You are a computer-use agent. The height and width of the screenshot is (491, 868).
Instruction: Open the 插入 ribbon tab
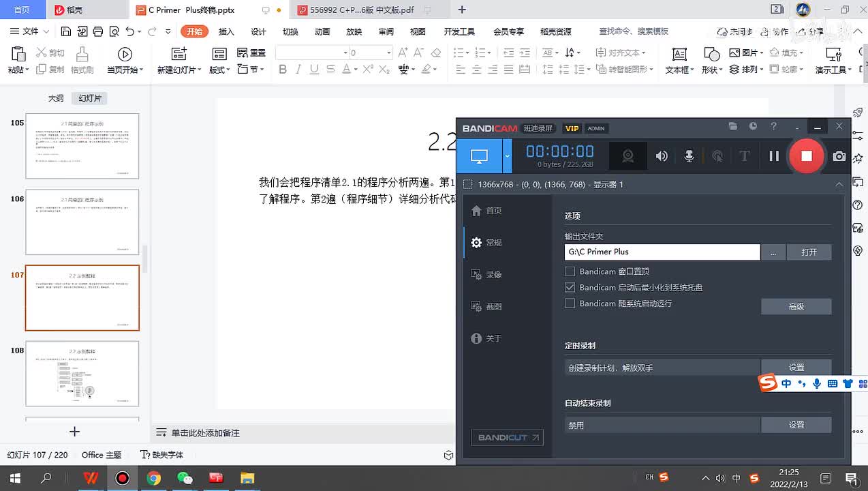226,31
